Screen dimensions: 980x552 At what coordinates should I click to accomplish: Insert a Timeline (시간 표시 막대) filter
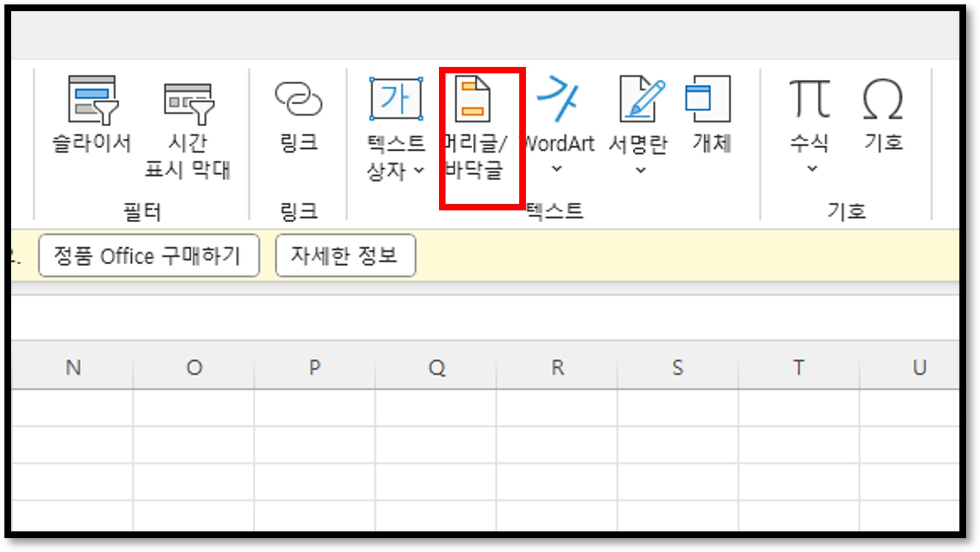[188, 104]
